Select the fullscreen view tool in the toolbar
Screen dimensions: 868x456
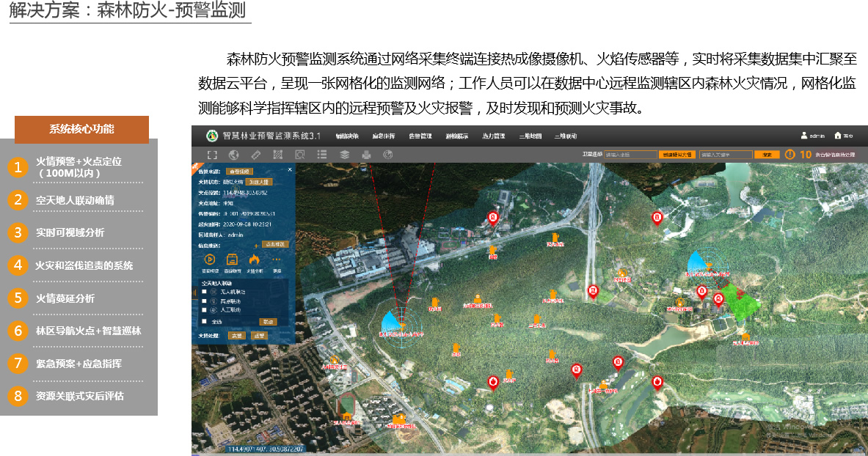point(213,153)
